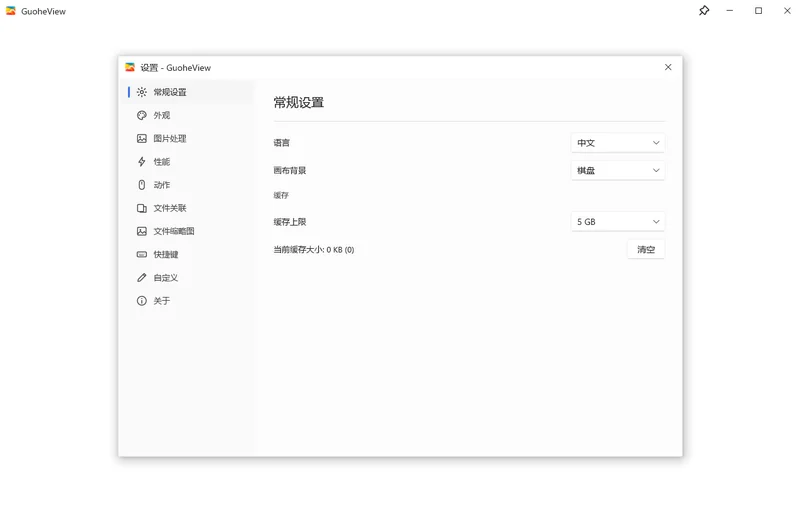
Task: Select the 自定义 section
Action: pos(188,277)
